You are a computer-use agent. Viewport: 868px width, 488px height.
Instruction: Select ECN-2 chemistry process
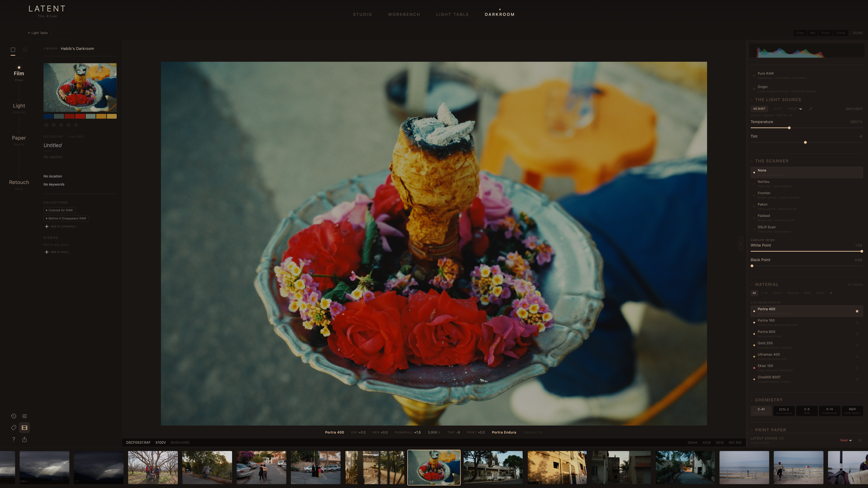point(784,411)
